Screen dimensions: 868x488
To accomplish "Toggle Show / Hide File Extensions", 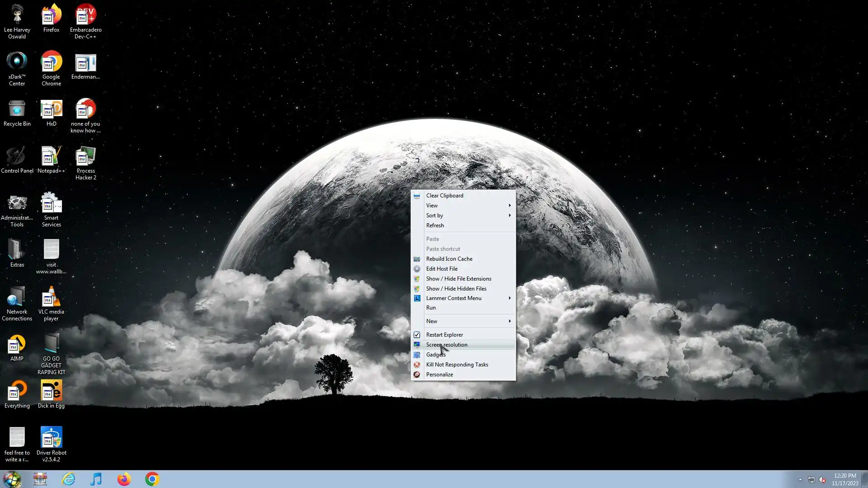I will [458, 279].
